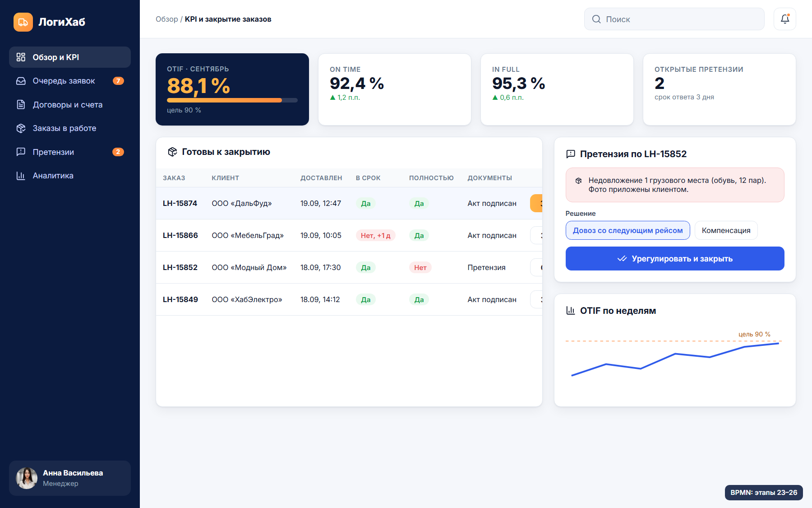Select order LH-15866 in the table
Image resolution: width=812 pixels, height=508 pixels.
349,235
